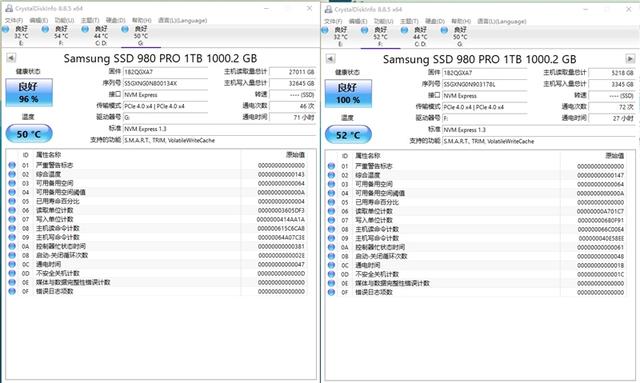Click status icon for attribute 0B in left window
Viewport: 640px width, 383px height.
(x=12, y=255)
